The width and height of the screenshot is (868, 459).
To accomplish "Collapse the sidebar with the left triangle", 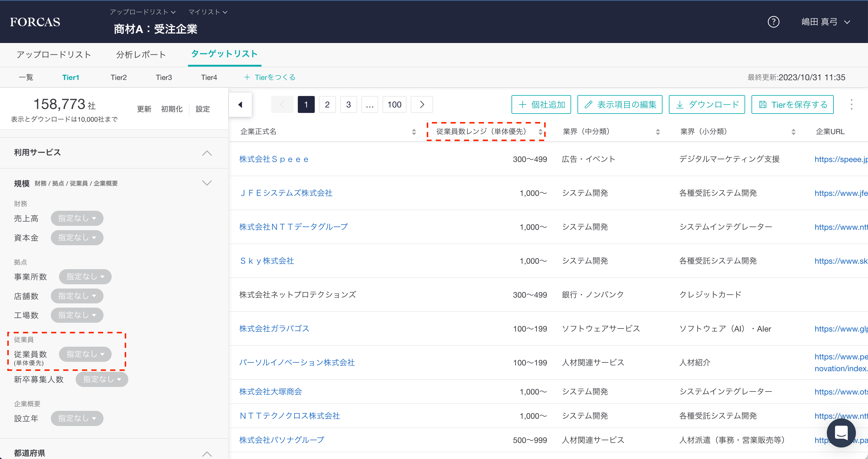I will click(x=240, y=104).
